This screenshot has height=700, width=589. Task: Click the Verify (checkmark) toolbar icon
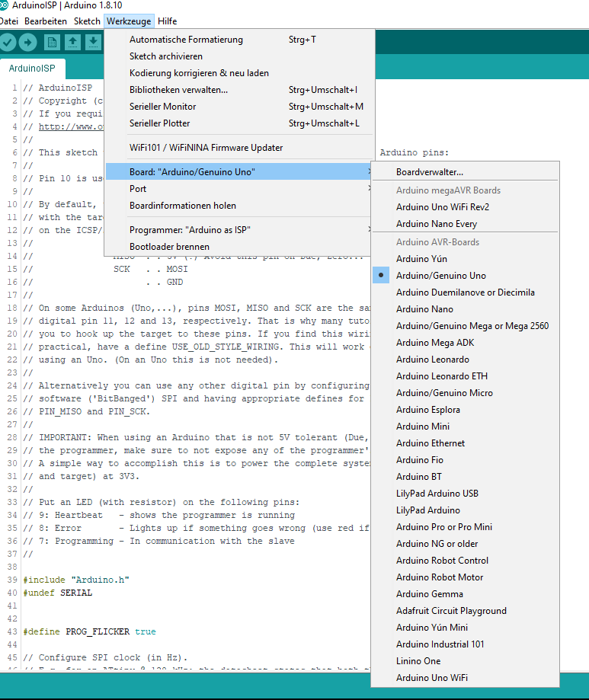(x=7, y=43)
